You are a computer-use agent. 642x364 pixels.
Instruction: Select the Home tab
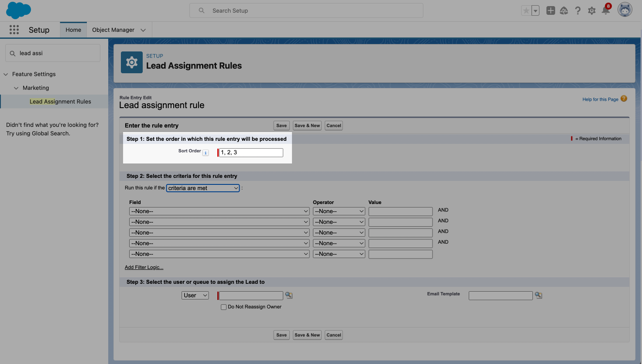tap(73, 30)
